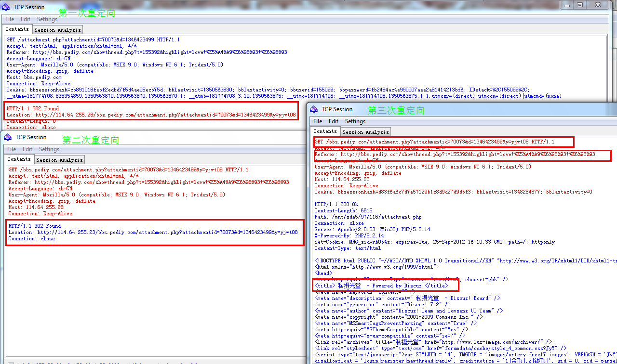Open the File menu in the top TCP Session window
617x364 pixels.
point(10,19)
